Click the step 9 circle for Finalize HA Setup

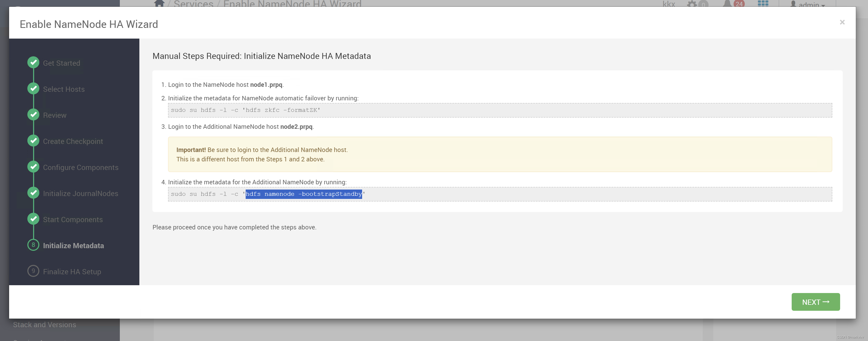[33, 271]
